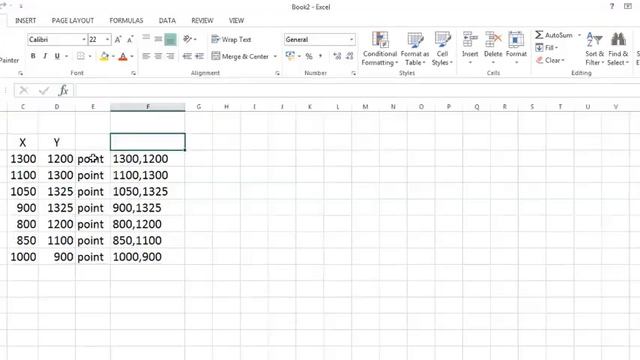This screenshot has height=360, width=640.
Task: Toggle center horizontal alignment
Action: pos(158,56)
